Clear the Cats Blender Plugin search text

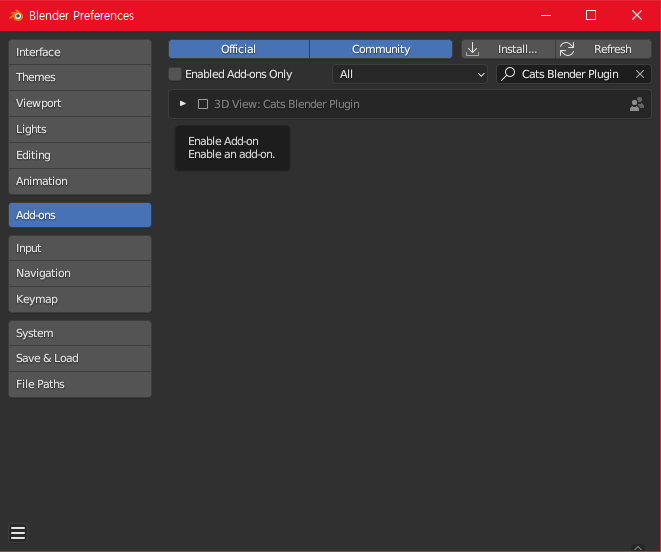coord(640,74)
